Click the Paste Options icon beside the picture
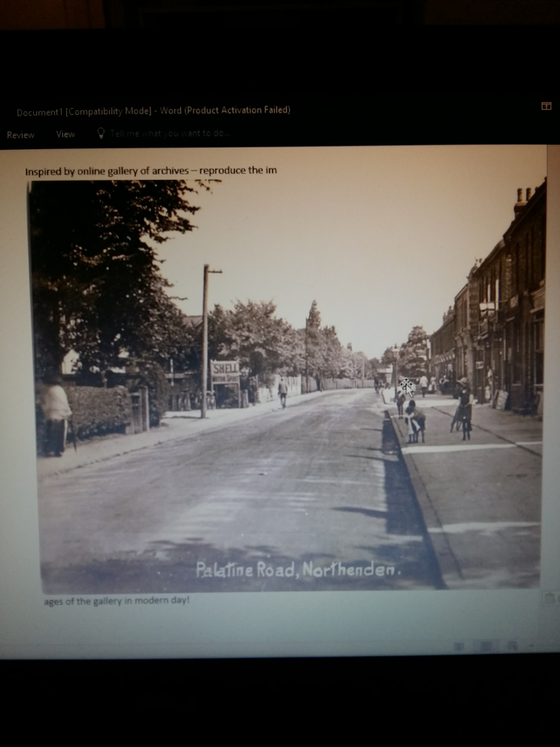The width and height of the screenshot is (560, 747). pyautogui.click(x=549, y=599)
